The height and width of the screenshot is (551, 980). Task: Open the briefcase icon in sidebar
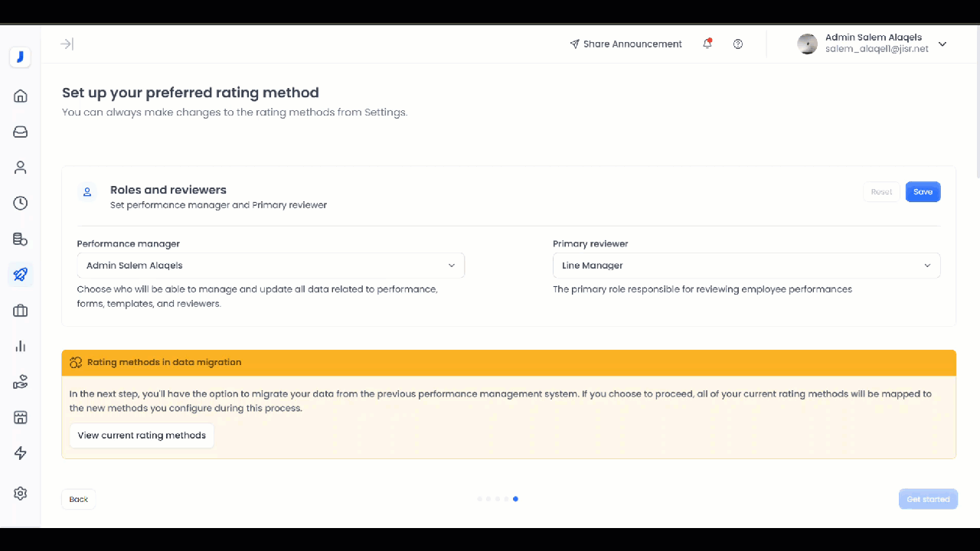(x=21, y=310)
